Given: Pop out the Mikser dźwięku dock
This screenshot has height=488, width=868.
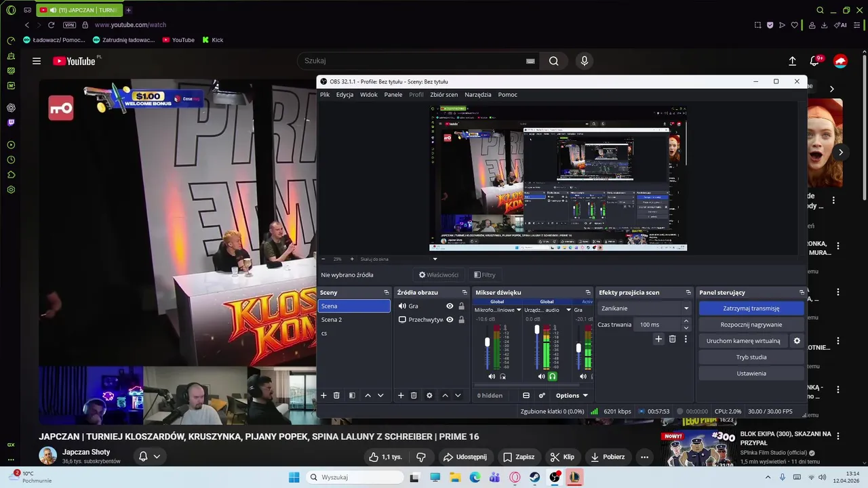Looking at the screenshot, I should coord(588,292).
